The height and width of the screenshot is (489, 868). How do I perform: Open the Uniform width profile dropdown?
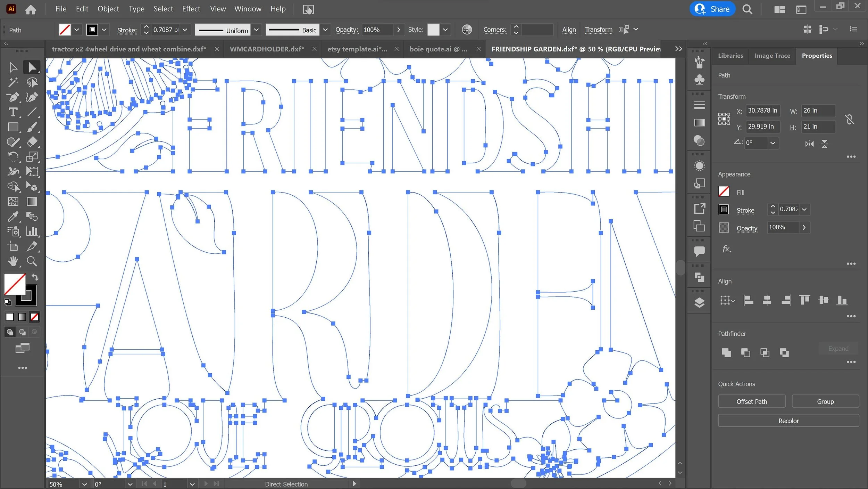[256, 30]
